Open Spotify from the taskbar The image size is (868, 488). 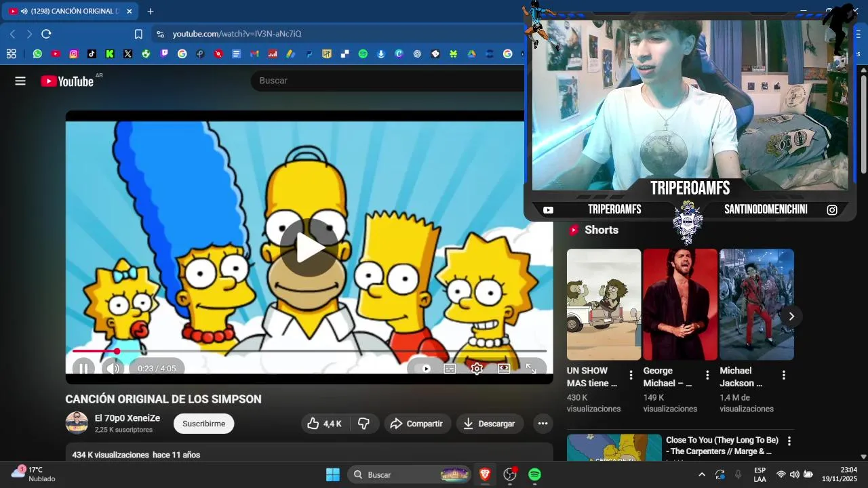tap(534, 474)
